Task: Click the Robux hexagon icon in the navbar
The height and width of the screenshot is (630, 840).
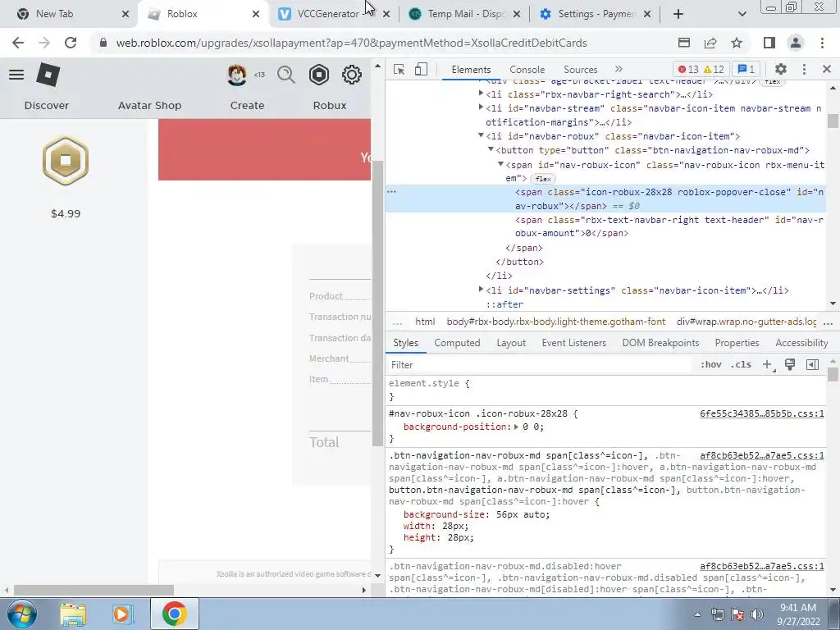Action: [x=319, y=75]
